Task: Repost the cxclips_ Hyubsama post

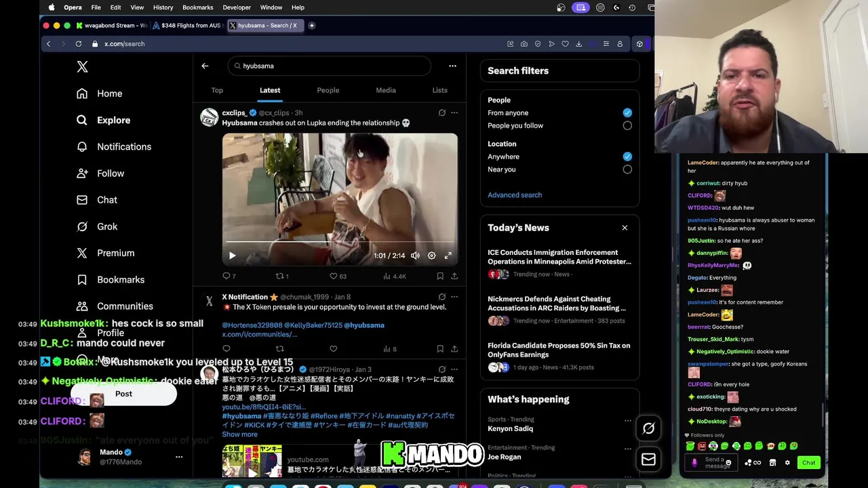Action: click(281, 276)
